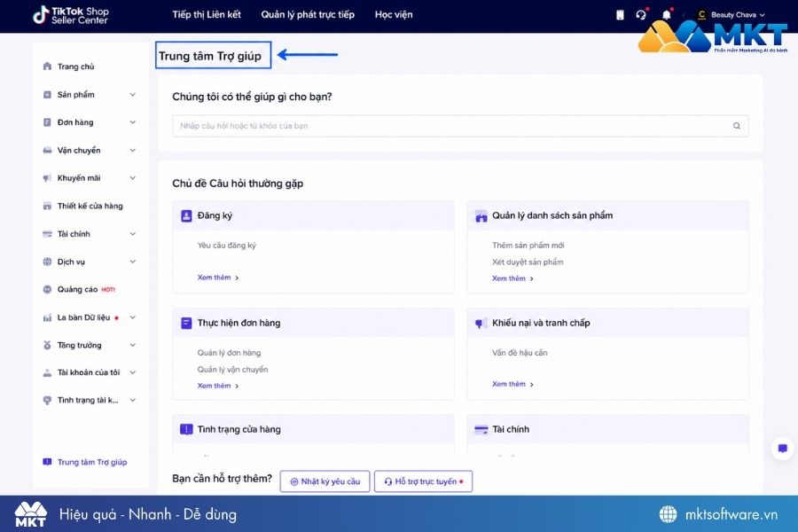Click the Quảng cáo sidebar icon
The width and height of the screenshot is (798, 532).
click(x=47, y=289)
